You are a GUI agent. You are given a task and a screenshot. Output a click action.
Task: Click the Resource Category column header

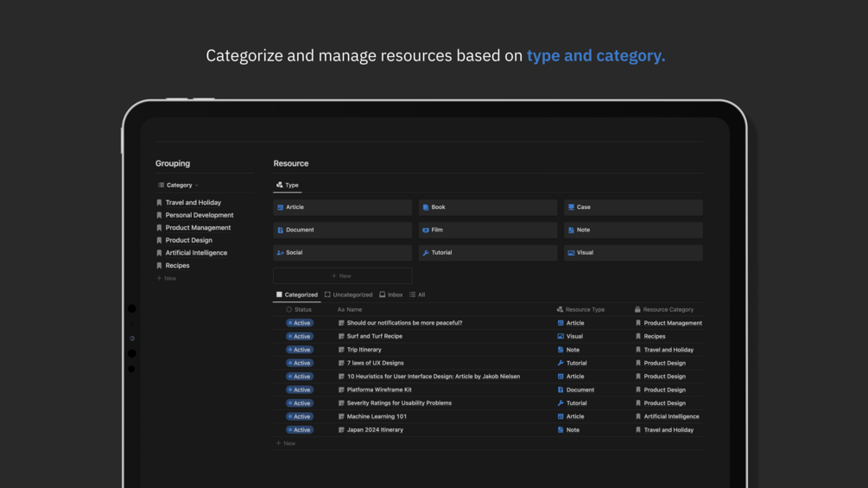(663, 310)
